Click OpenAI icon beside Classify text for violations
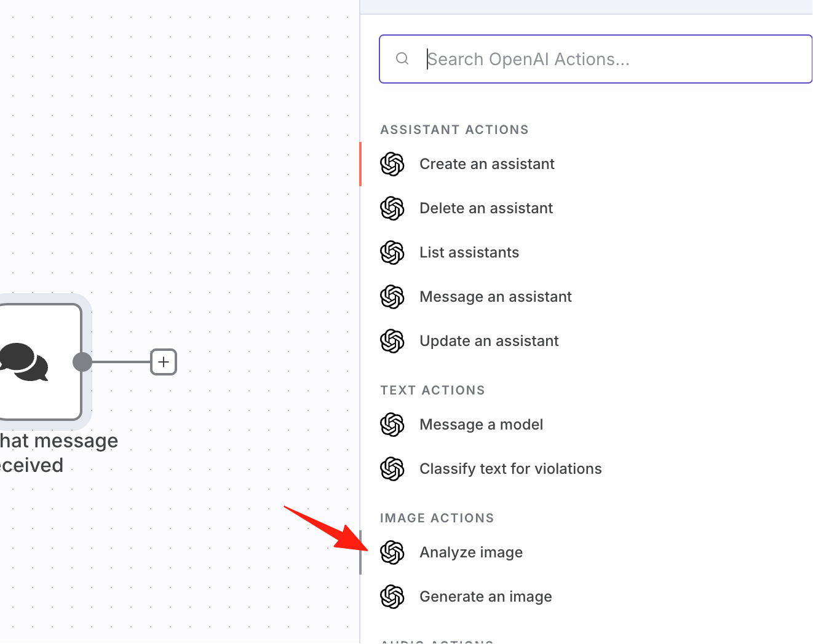Image resolution: width=813 pixels, height=644 pixels. (392, 469)
